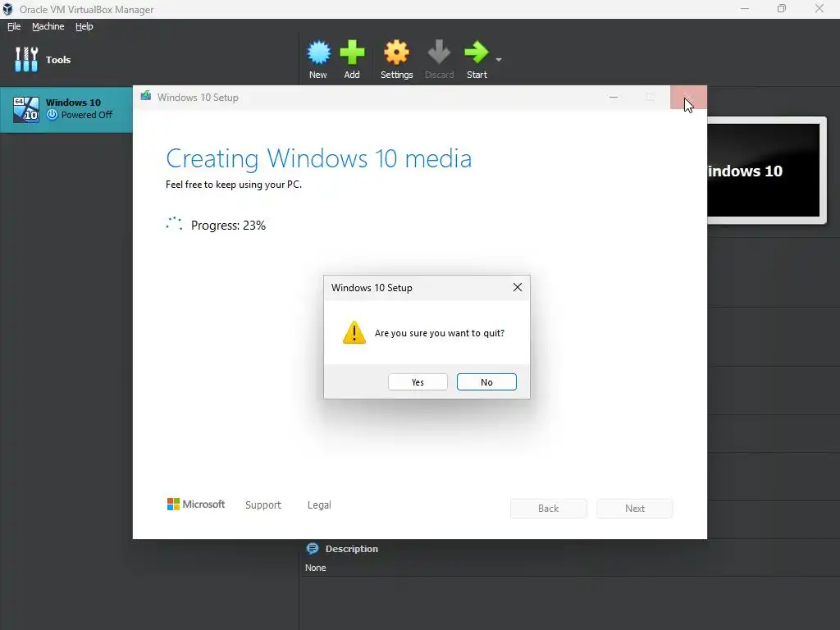This screenshot has width=840, height=630.
Task: Click the warning icon in quit dialog
Action: (x=354, y=332)
